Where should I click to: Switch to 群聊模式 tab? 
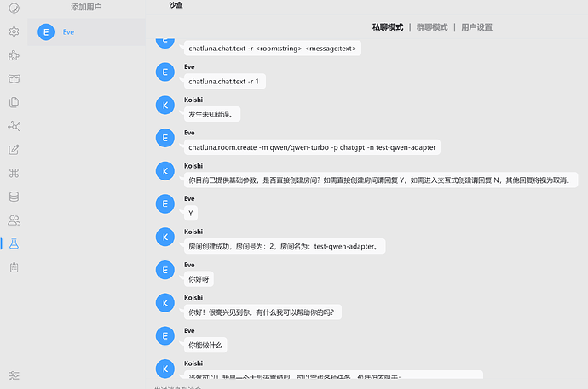pyautogui.click(x=432, y=27)
